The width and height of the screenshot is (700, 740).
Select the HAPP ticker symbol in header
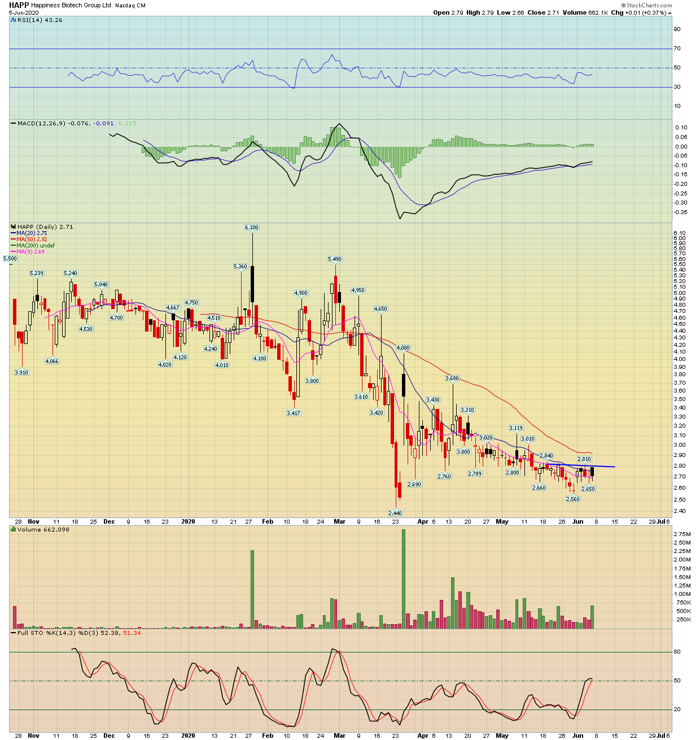pos(19,5)
